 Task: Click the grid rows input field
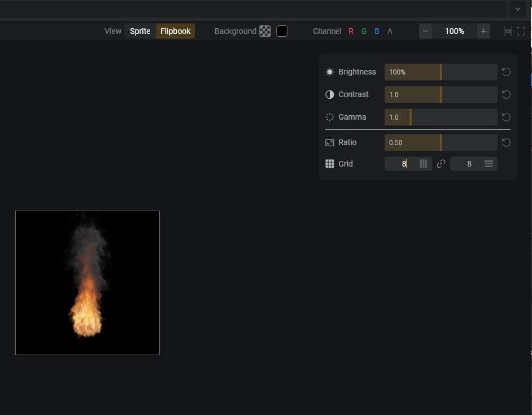pyautogui.click(x=469, y=164)
